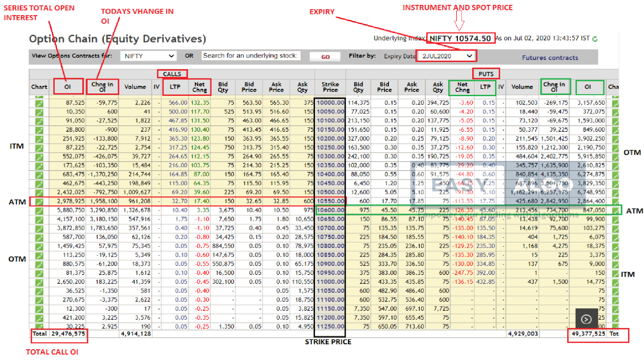Open calls chart icon for strike 10050.00
This screenshot has width=644, height=362.
pos(39,113)
